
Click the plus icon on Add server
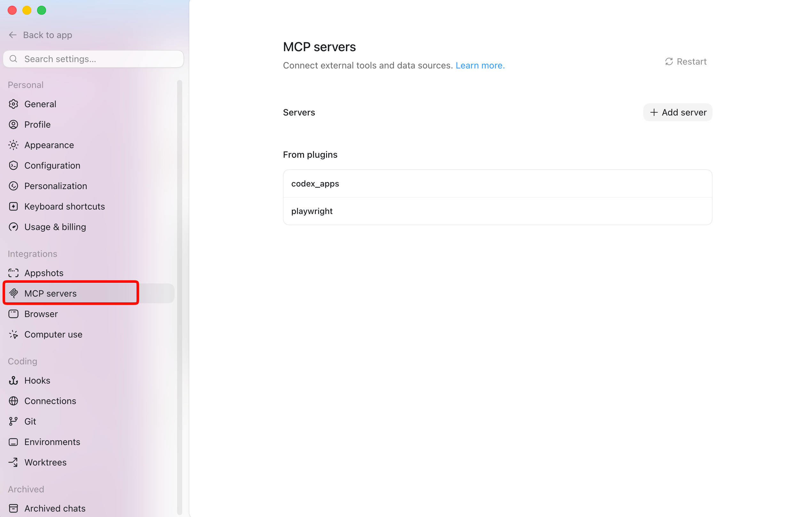pyautogui.click(x=654, y=112)
